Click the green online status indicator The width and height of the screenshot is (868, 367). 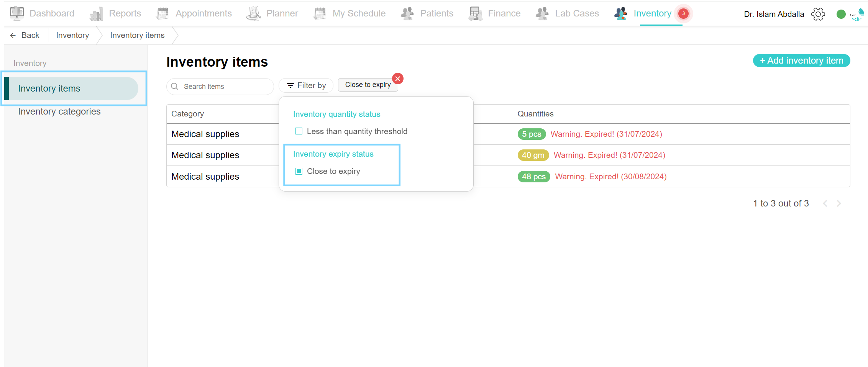pos(841,14)
